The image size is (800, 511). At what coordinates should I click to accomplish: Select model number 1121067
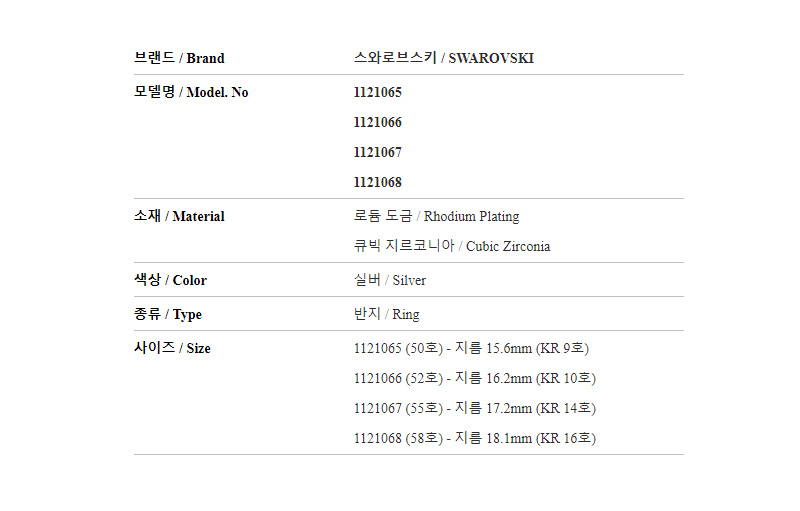(x=377, y=152)
